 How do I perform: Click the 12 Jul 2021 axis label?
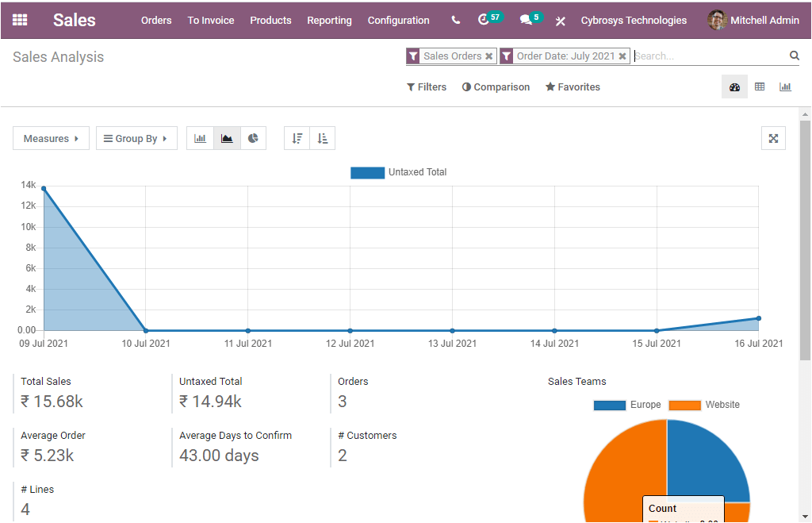(x=350, y=343)
